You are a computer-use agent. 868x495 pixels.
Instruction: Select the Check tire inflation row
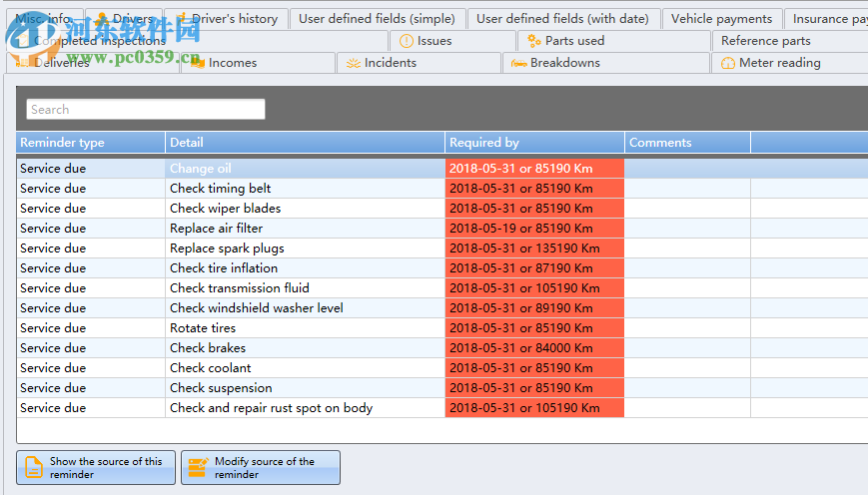click(442, 267)
